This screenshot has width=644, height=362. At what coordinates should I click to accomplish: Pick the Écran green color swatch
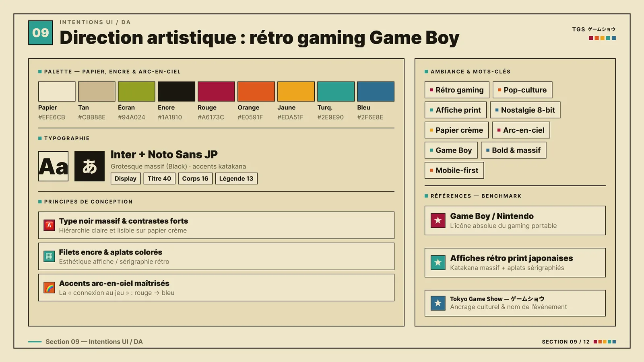tap(136, 91)
